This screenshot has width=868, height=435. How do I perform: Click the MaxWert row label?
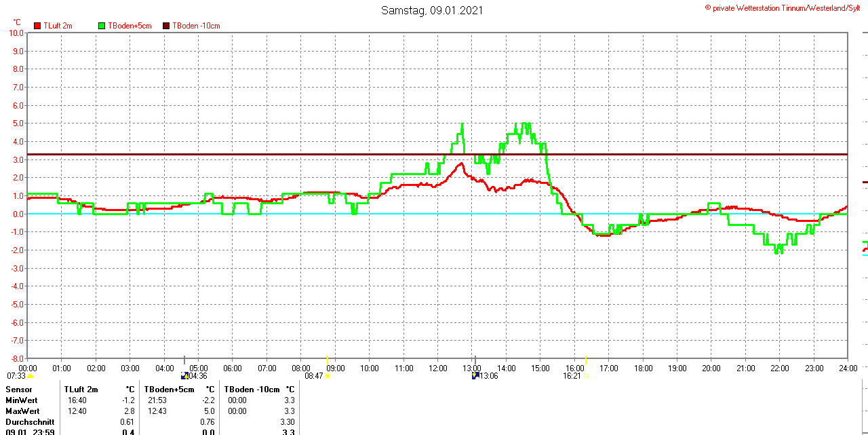point(22,411)
